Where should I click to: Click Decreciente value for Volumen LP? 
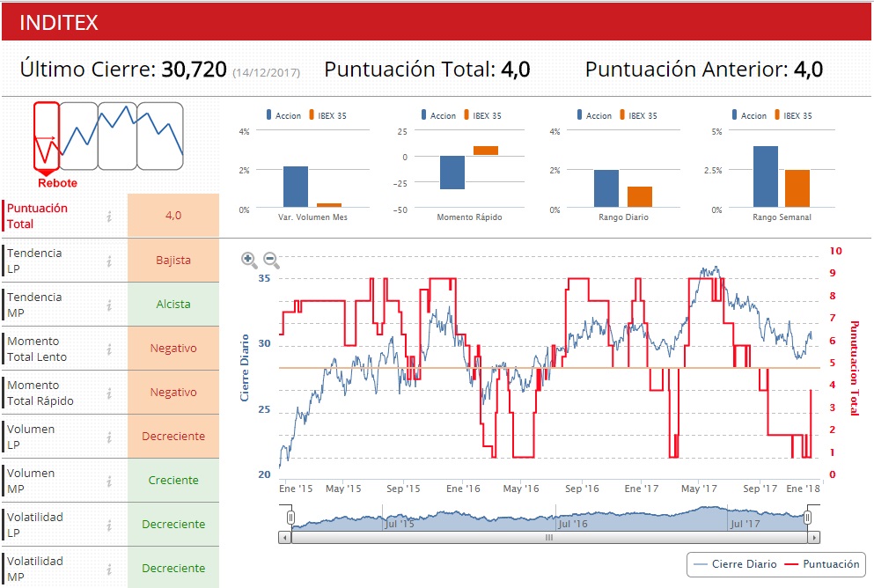pos(173,437)
